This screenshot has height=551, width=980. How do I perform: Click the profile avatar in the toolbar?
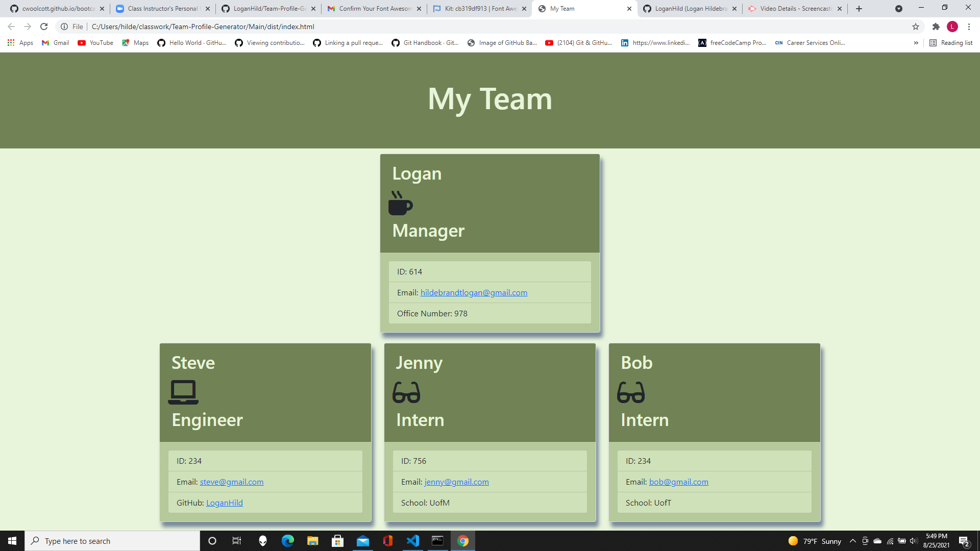pos(952,27)
